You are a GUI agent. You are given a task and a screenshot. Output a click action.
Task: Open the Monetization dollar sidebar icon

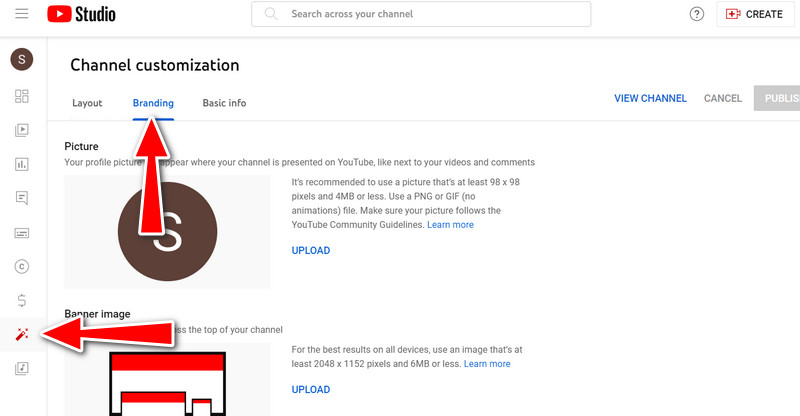(21, 300)
